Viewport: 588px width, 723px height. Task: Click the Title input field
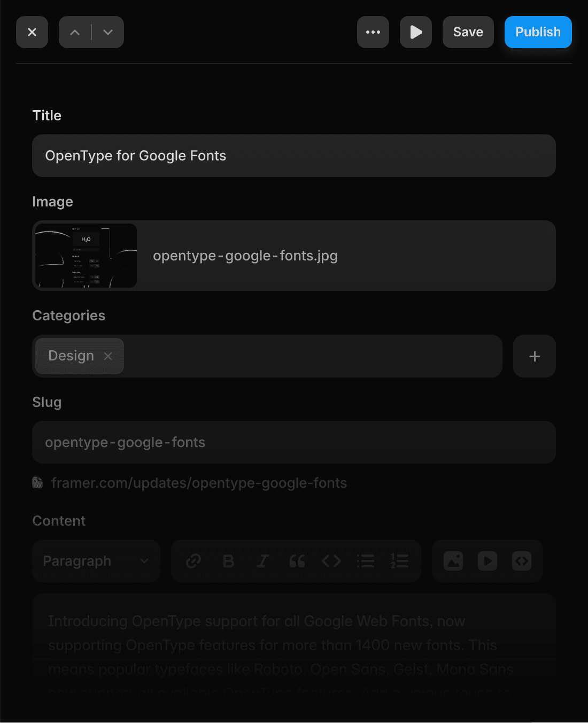(x=294, y=156)
